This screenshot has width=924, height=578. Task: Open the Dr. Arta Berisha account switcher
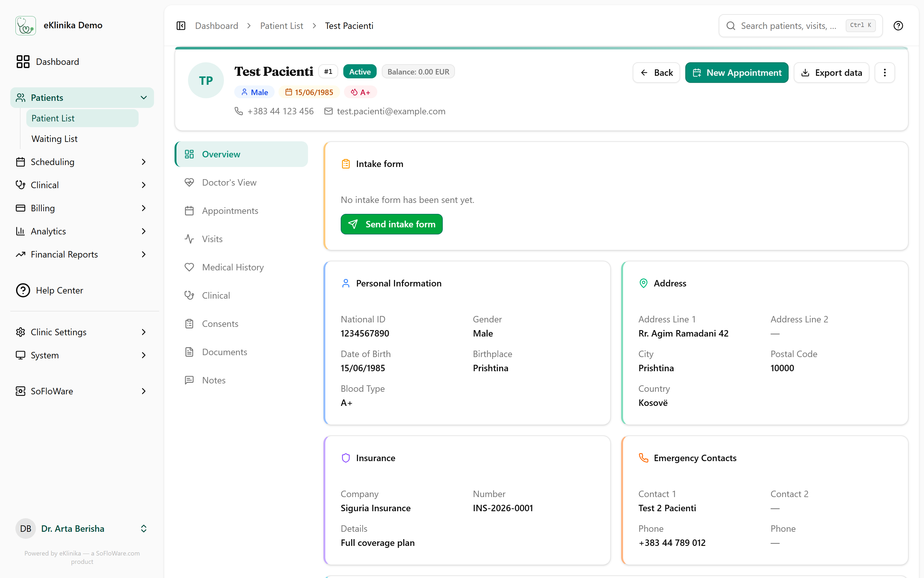82,529
